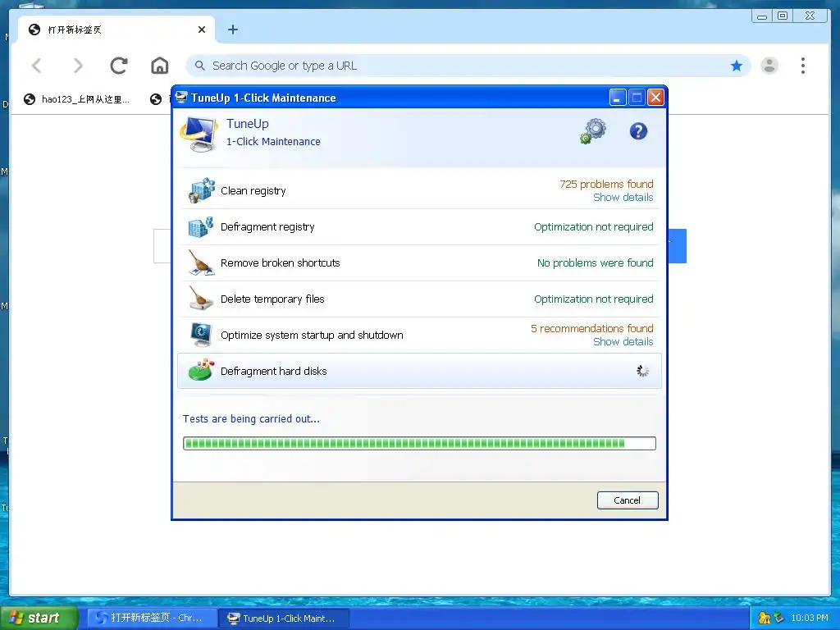Minimize the Chrome window
Screen dimensions: 840x630
[x=761, y=16]
